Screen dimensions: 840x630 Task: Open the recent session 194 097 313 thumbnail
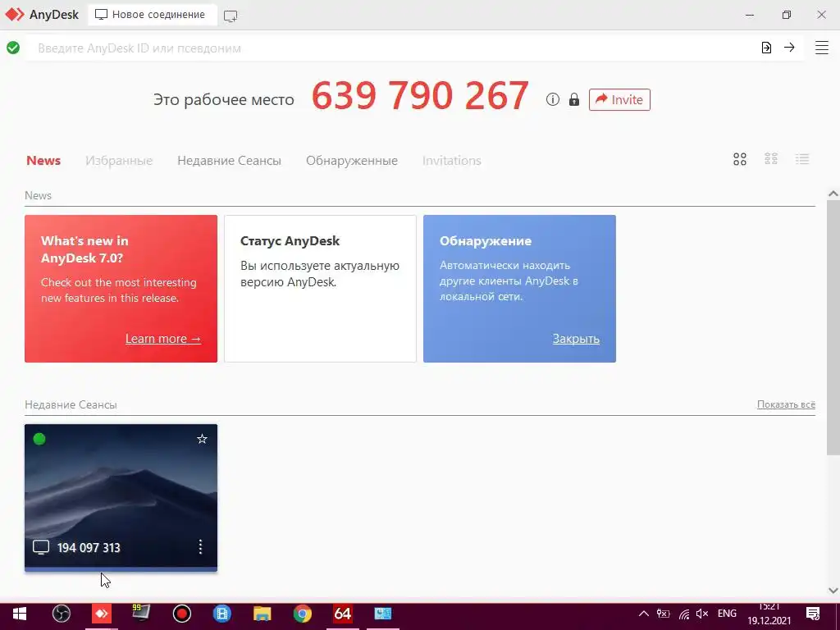coord(121,498)
